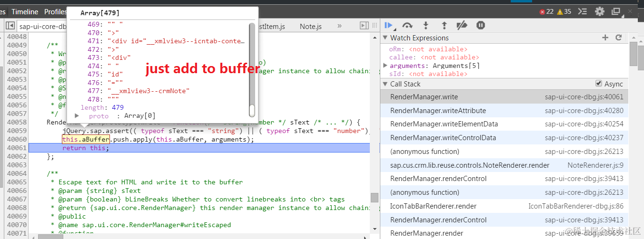
Task: Open the red error count indicator
Action: coord(546,11)
